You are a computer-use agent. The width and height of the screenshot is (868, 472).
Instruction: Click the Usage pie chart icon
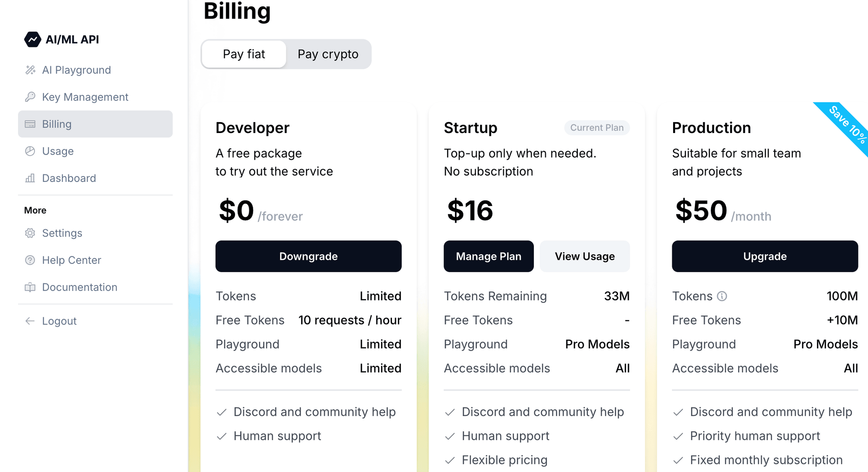(x=30, y=151)
